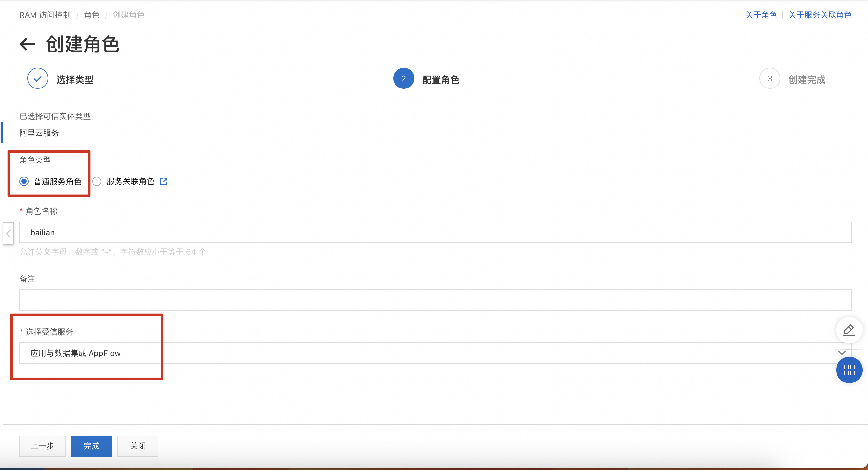The width and height of the screenshot is (868, 470).
Task: Open the blue floating grid menu button
Action: 849,370
